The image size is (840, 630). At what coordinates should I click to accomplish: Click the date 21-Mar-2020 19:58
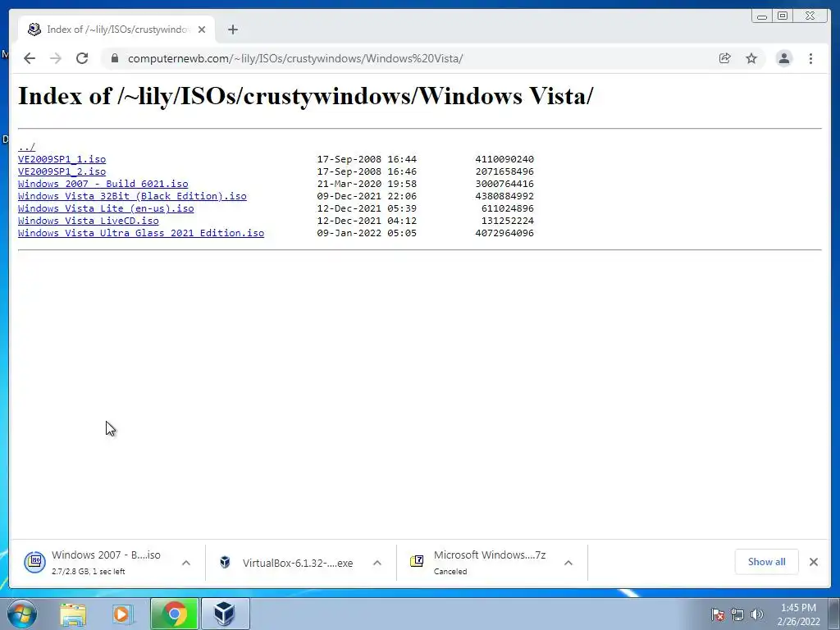click(x=367, y=184)
